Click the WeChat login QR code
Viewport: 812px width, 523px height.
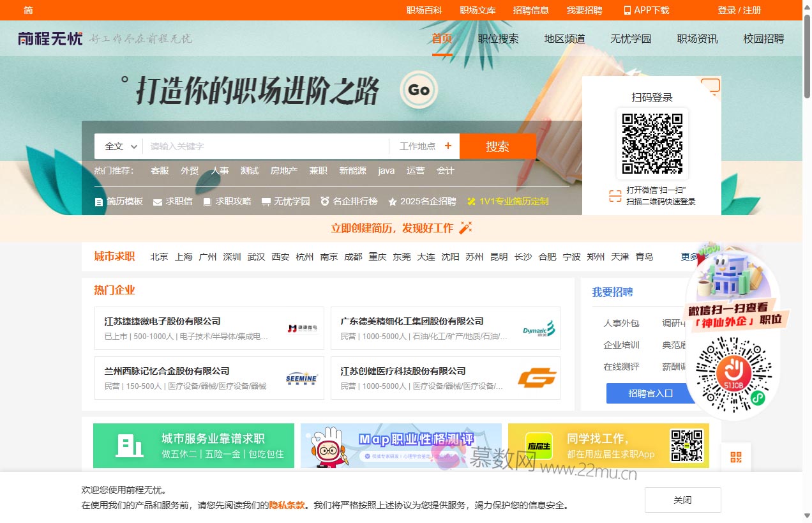coord(652,143)
